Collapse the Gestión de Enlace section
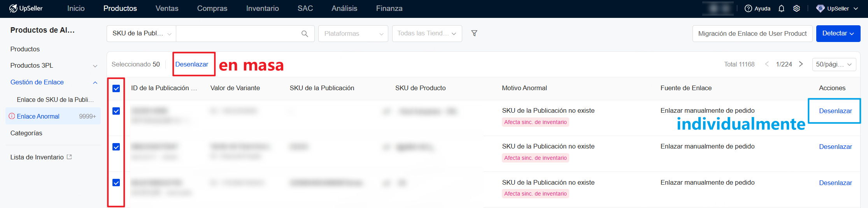 [x=95, y=82]
